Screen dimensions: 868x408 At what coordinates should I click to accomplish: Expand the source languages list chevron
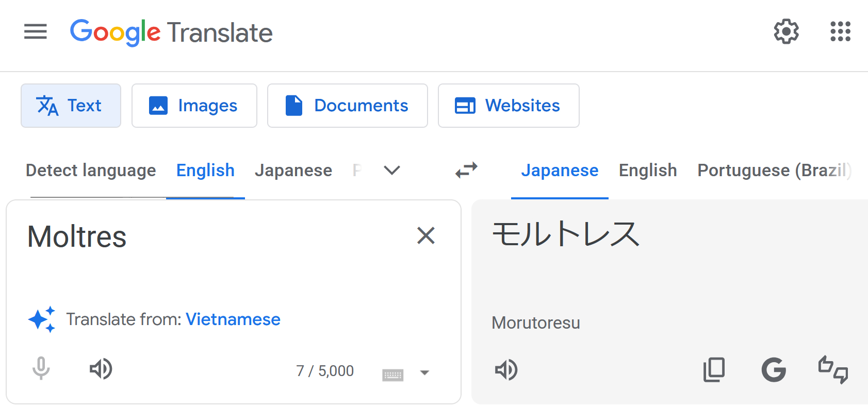click(392, 171)
